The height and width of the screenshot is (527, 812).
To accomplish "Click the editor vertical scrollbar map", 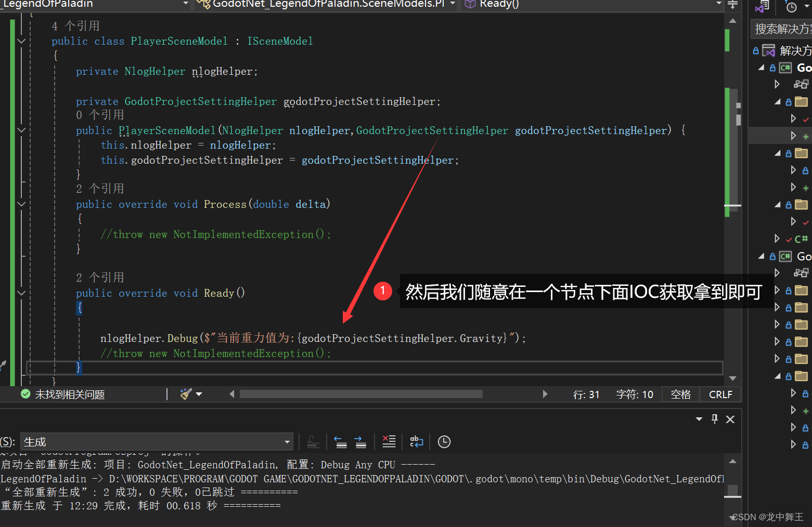I will [732, 200].
